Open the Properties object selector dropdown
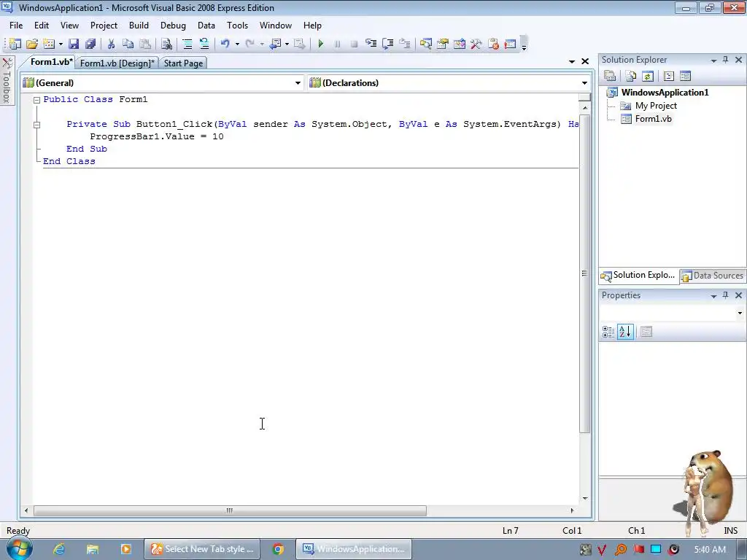 coord(740,313)
